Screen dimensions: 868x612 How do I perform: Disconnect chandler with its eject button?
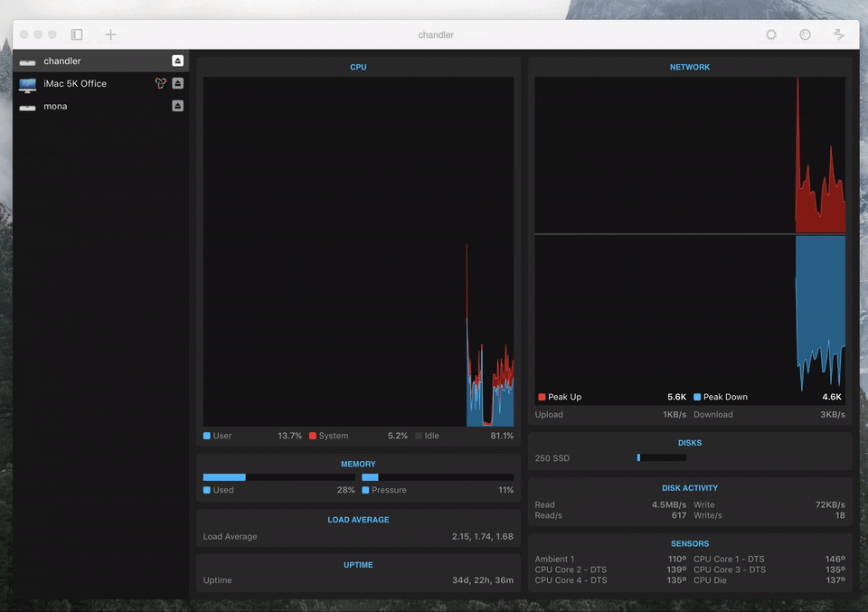pos(177,61)
